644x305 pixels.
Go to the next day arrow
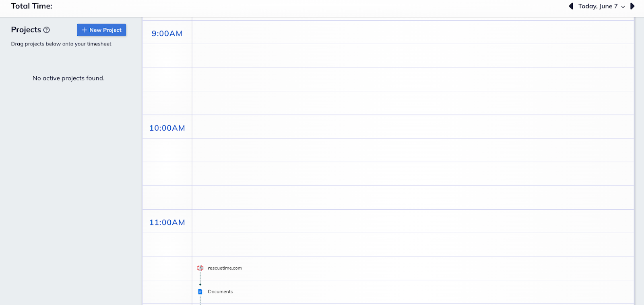632,6
